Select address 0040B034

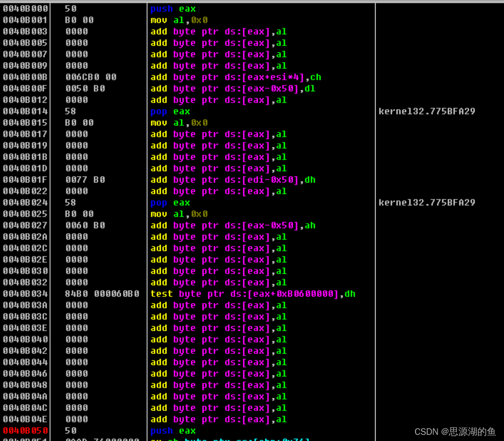[x=25, y=294]
